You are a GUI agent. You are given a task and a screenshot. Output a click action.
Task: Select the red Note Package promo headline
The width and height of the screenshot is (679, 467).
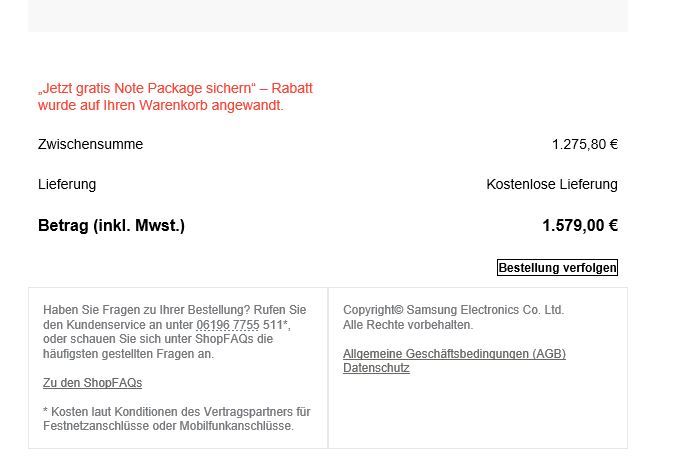point(175,97)
